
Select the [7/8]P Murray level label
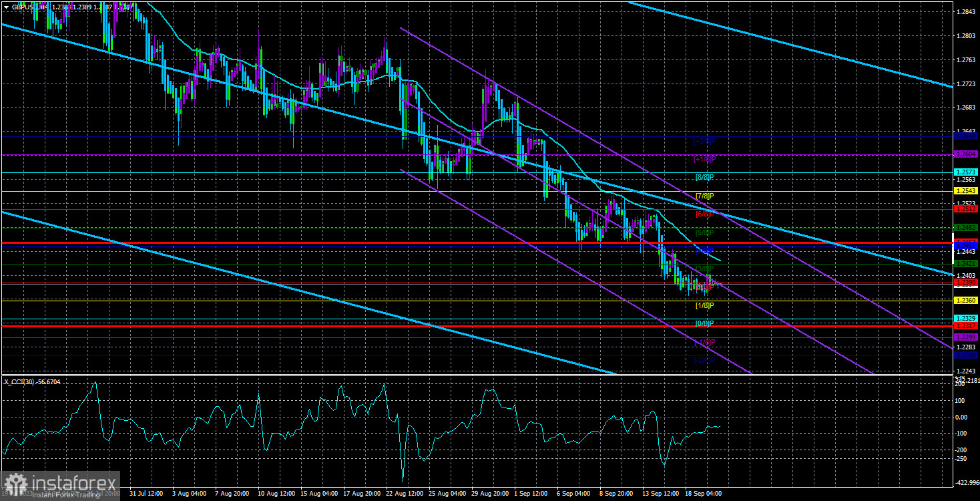click(705, 196)
